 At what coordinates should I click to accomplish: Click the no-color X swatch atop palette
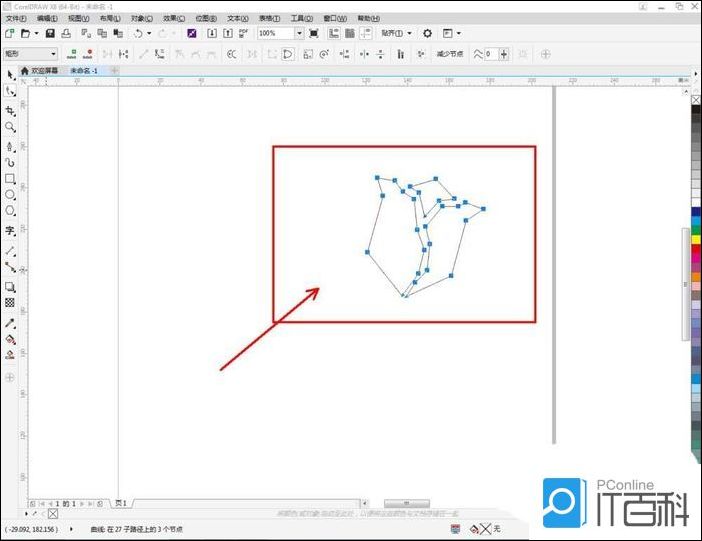click(696, 100)
